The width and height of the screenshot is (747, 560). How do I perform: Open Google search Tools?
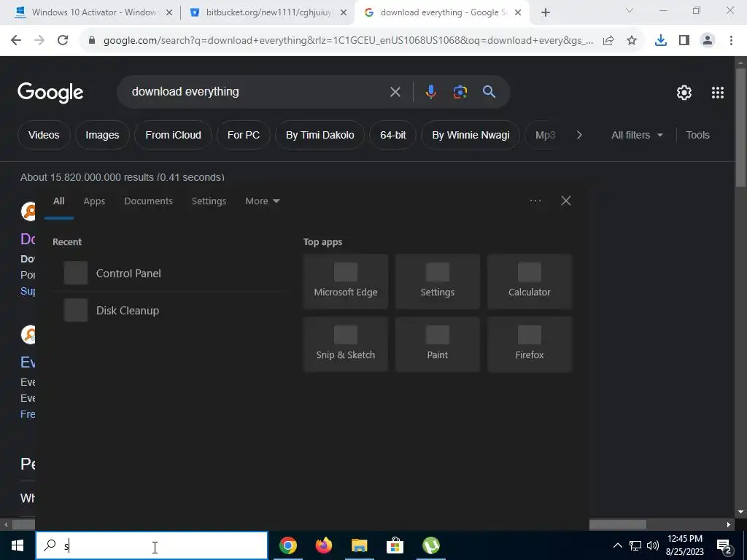[x=697, y=135]
